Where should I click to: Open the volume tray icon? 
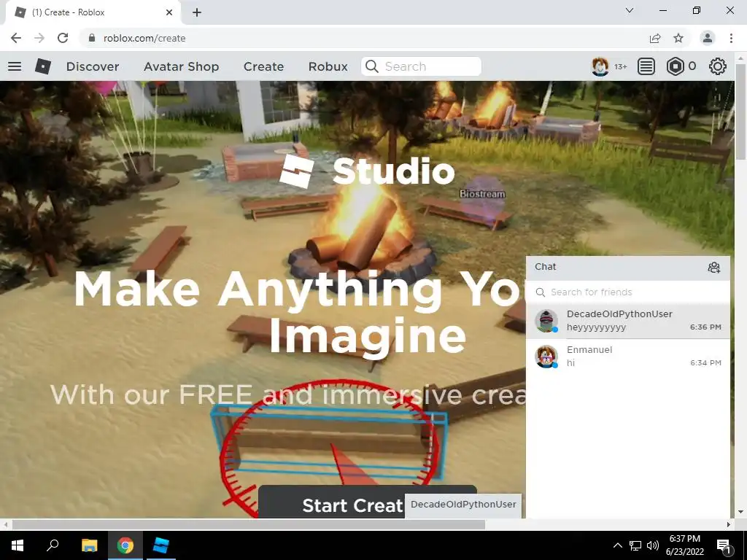653,545
